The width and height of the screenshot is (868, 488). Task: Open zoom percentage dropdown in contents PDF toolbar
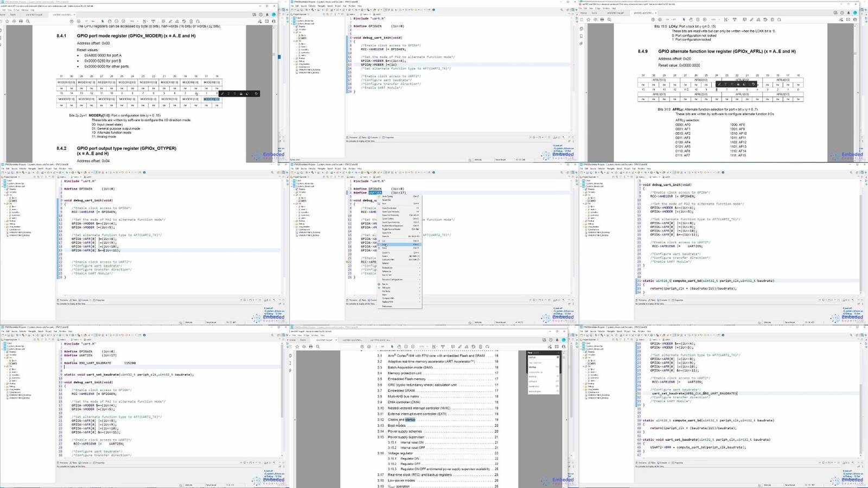tap(424, 347)
